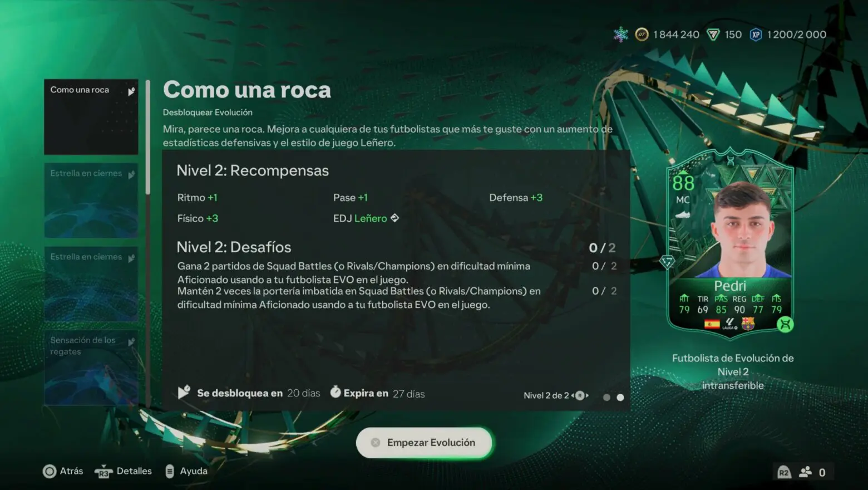Click the snowflake season icon
The image size is (868, 490).
[x=620, y=35]
